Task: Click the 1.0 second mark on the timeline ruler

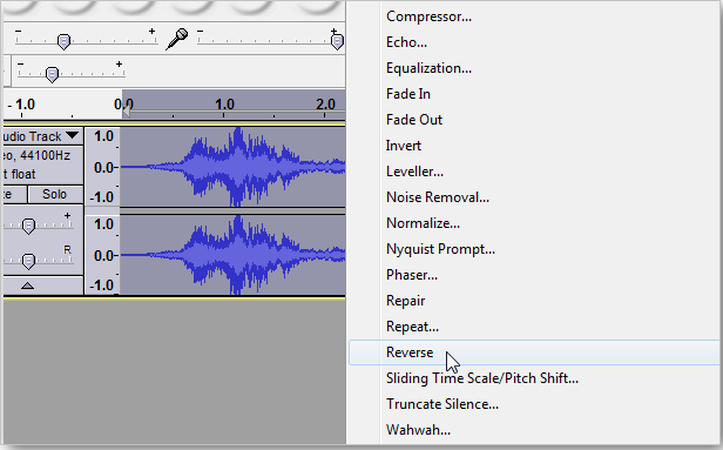Action: 225,103
